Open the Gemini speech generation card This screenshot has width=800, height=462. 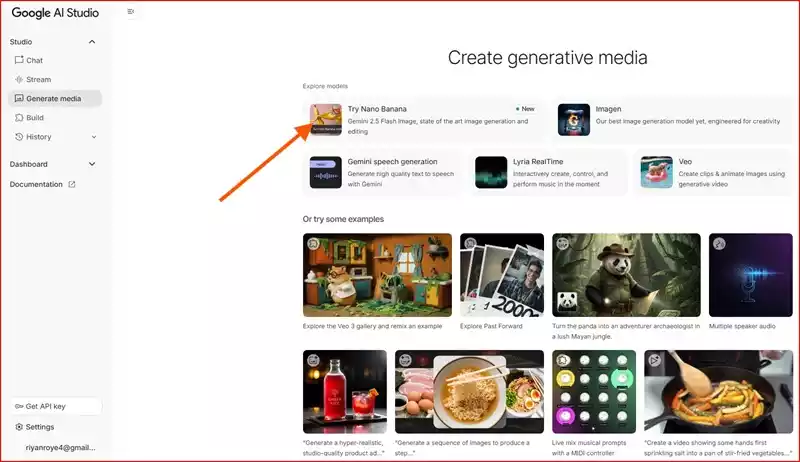pyautogui.click(x=383, y=173)
